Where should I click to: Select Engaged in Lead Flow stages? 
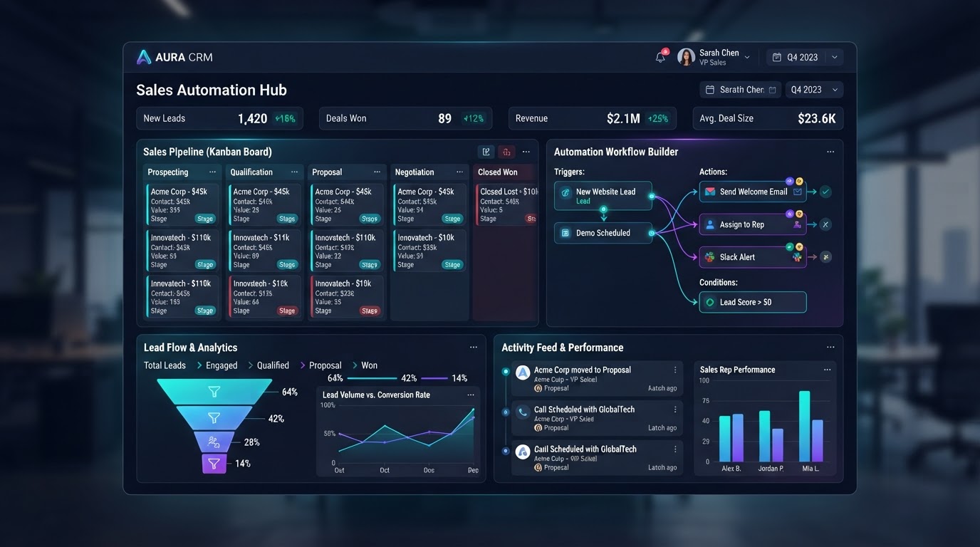[221, 365]
